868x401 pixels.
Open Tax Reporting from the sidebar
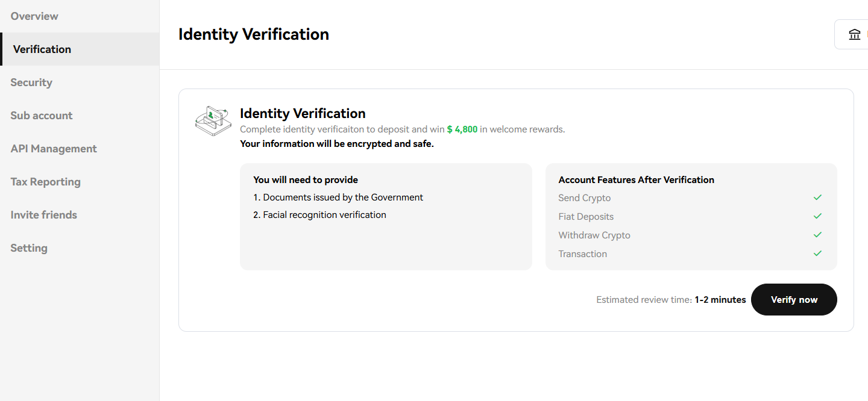(45, 182)
